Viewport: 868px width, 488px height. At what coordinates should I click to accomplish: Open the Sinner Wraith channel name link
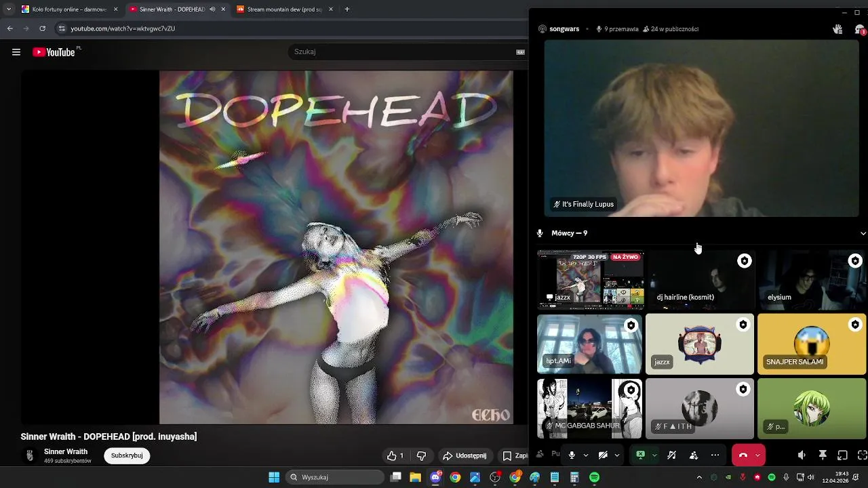66,452
